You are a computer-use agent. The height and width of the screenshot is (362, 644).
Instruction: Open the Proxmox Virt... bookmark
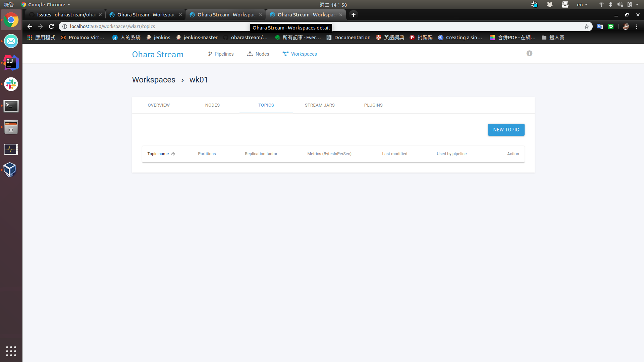coord(83,38)
